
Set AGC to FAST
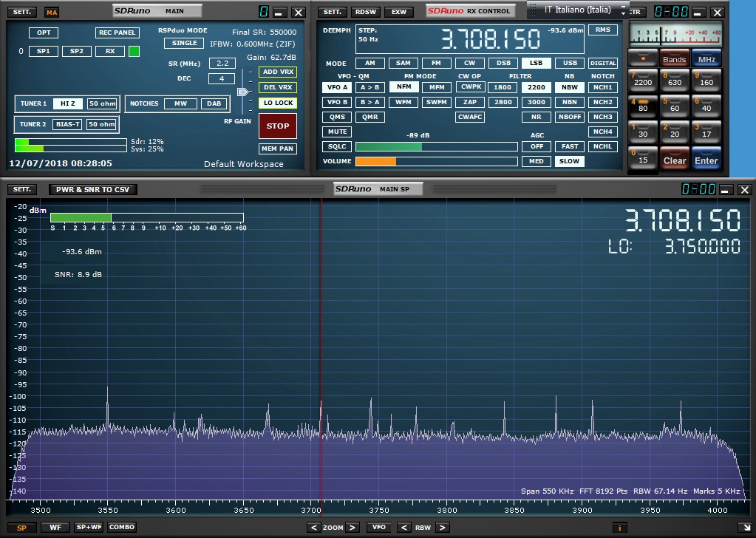point(570,146)
